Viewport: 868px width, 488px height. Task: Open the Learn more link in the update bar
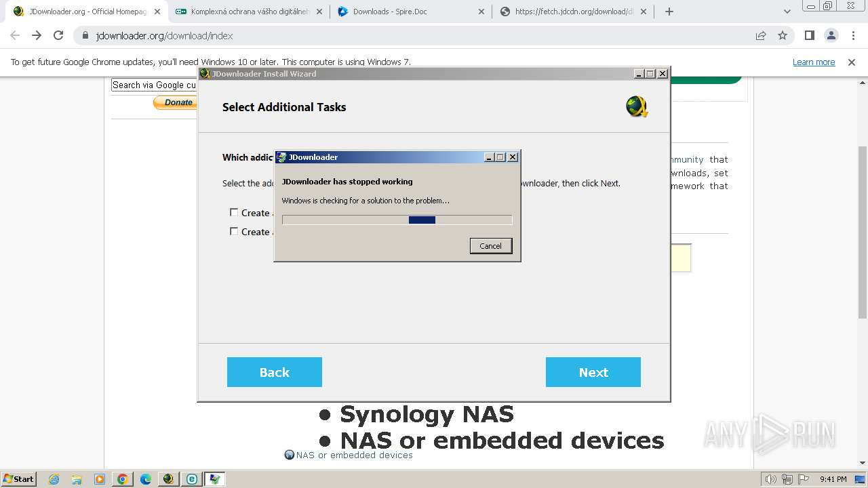(814, 62)
